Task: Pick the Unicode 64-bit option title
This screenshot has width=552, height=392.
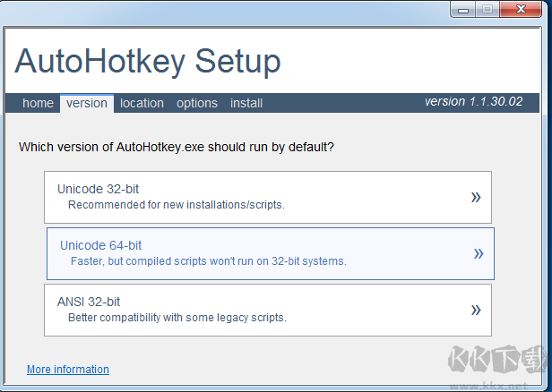Action: [x=100, y=245]
